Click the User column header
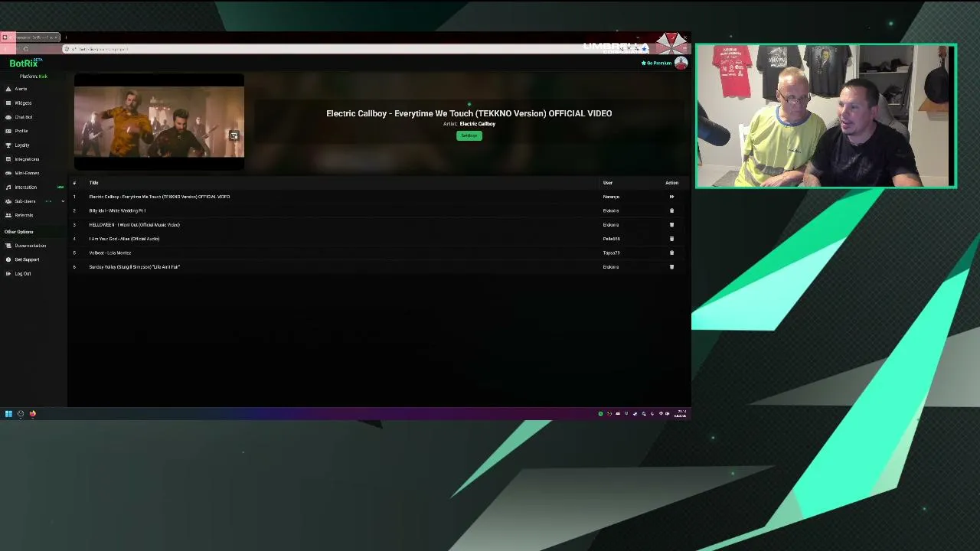The height and width of the screenshot is (551, 980). pyautogui.click(x=608, y=183)
